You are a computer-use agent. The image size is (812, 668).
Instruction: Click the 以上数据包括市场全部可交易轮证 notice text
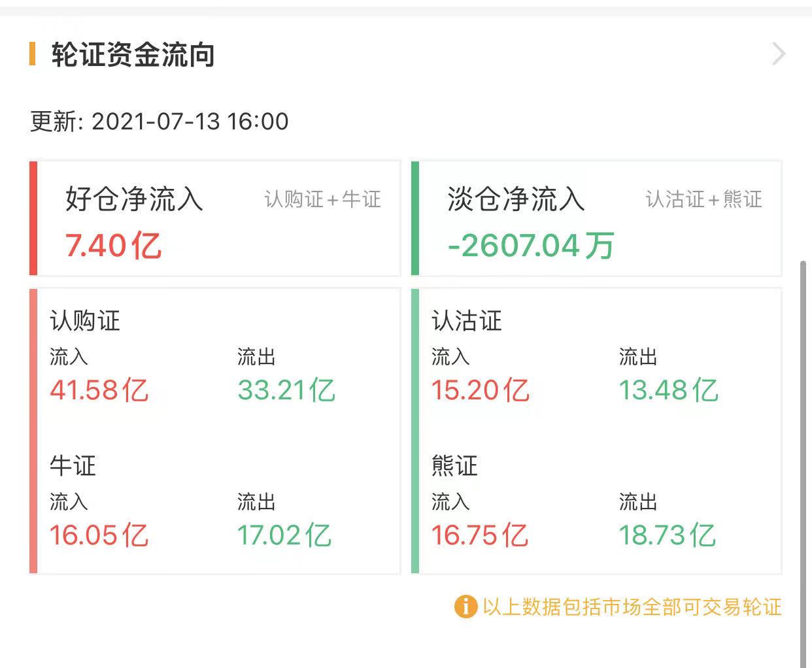click(x=632, y=607)
